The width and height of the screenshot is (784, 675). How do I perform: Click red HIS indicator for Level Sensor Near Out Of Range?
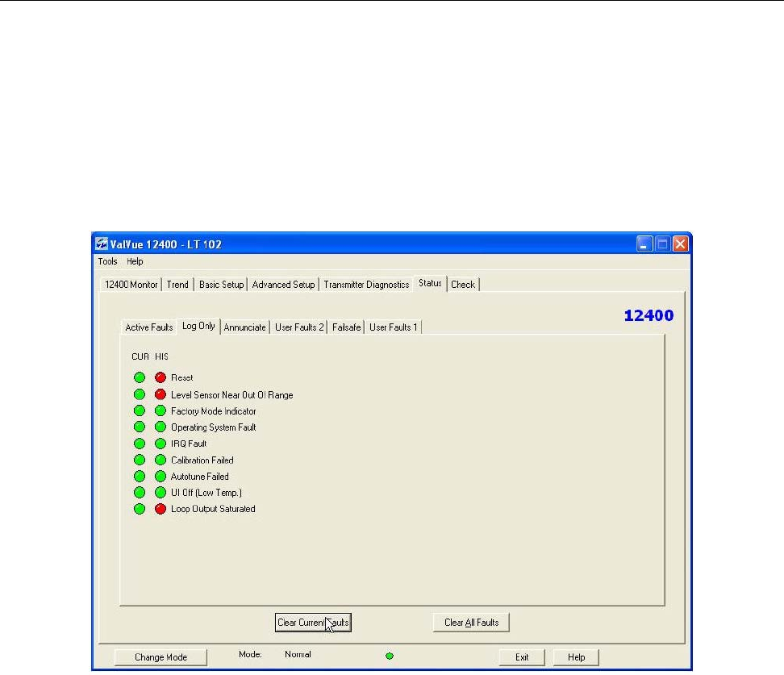(x=161, y=394)
